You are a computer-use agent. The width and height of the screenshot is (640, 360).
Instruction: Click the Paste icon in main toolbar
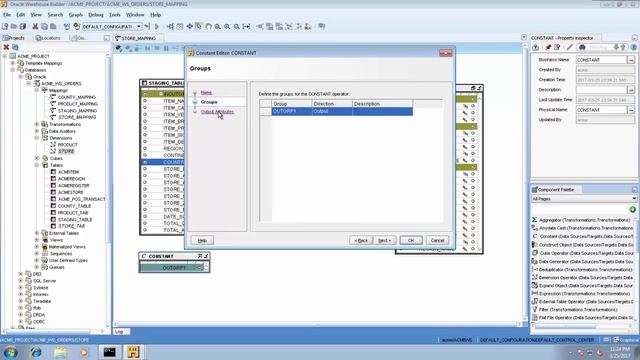(53, 27)
